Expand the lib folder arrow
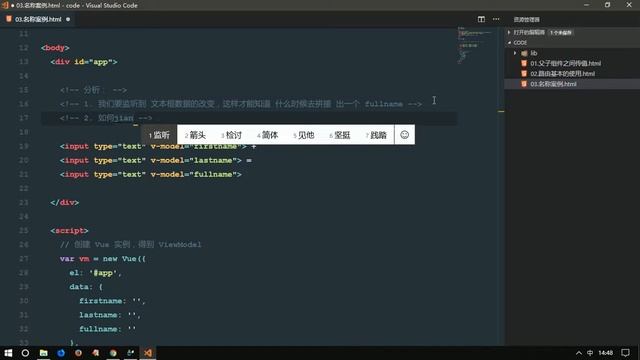 pyautogui.click(x=515, y=53)
